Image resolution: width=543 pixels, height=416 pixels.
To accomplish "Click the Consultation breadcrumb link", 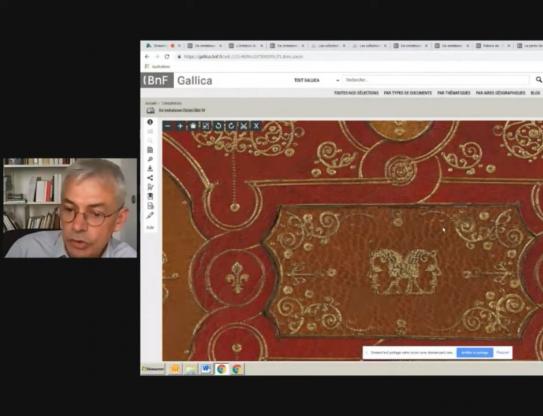I will [x=171, y=103].
